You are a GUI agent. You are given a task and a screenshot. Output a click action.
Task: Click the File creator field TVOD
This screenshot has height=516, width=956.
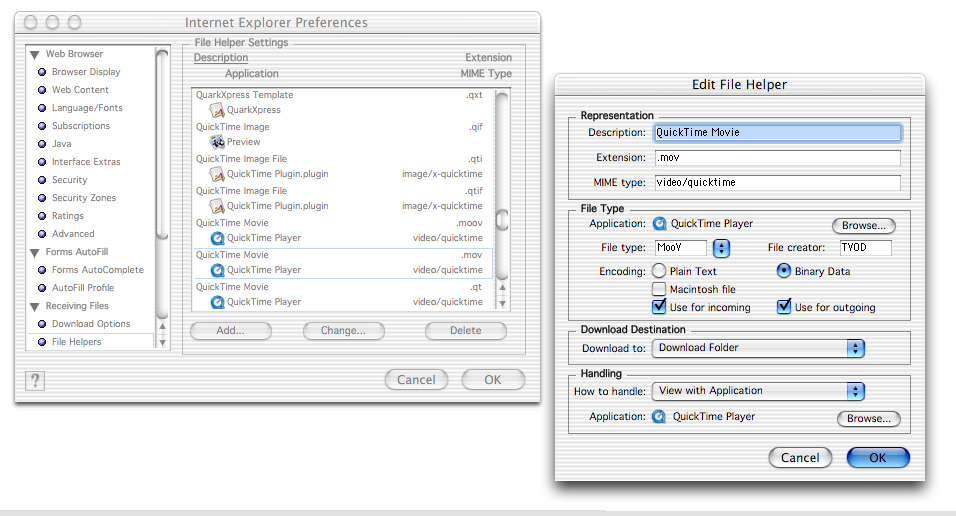coord(866,248)
